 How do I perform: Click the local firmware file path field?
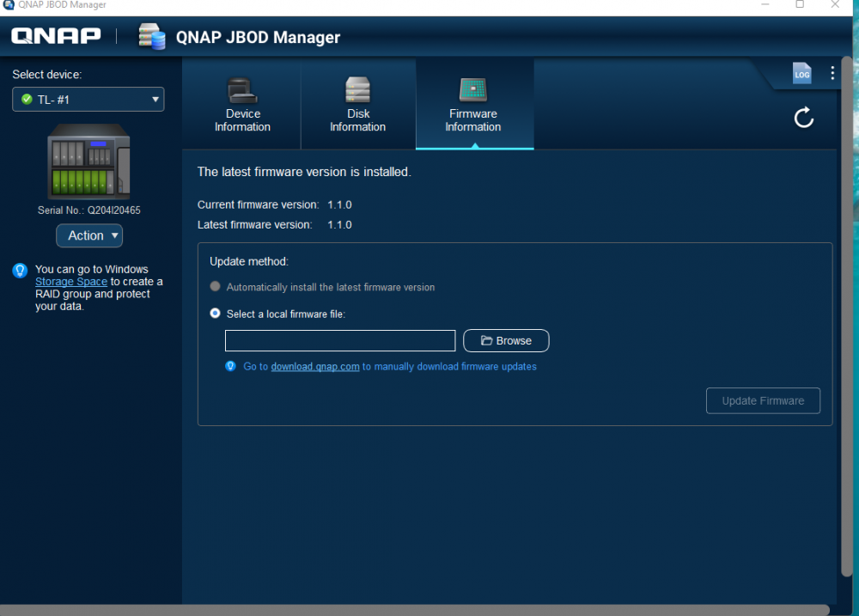(x=340, y=340)
